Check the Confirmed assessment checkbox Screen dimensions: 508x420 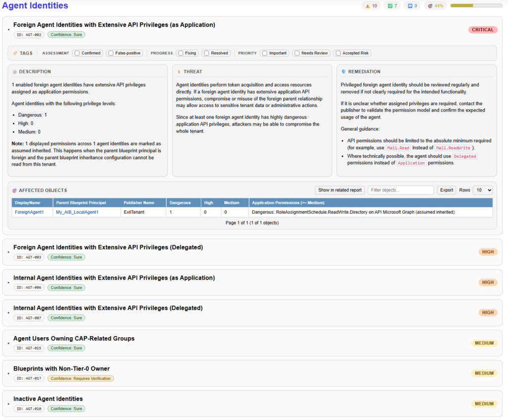point(77,53)
